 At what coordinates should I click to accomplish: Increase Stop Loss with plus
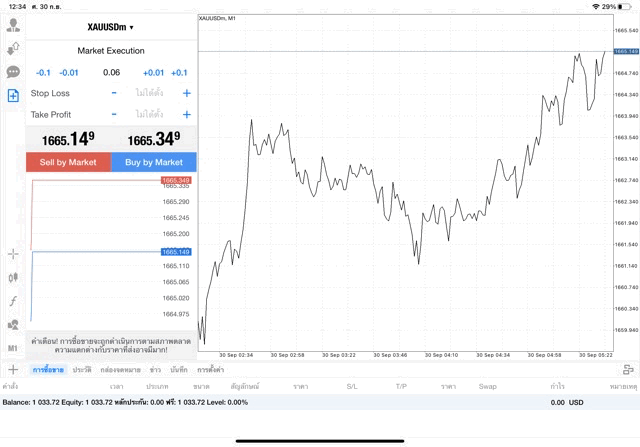186,93
